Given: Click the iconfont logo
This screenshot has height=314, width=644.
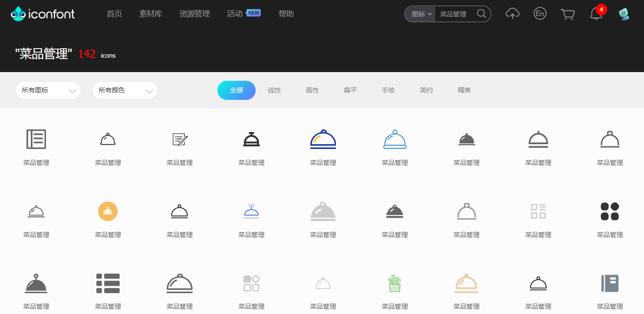Looking at the screenshot, I should pyautogui.click(x=43, y=14).
